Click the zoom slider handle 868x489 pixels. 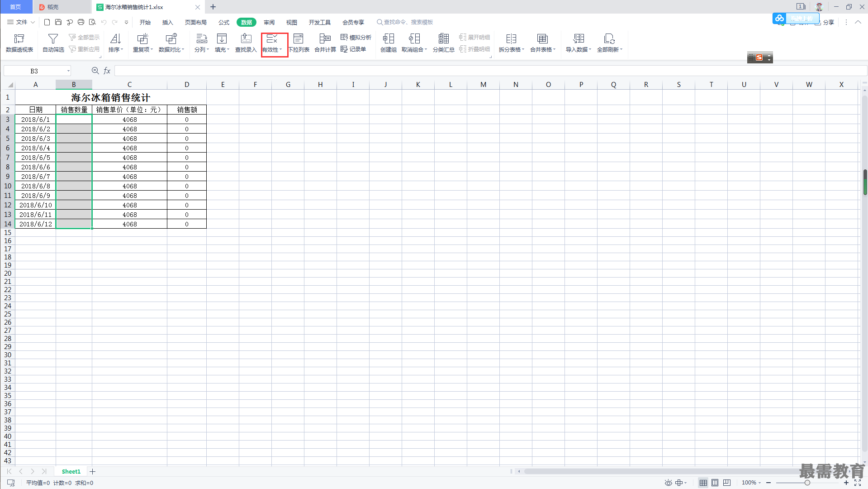[807, 483]
